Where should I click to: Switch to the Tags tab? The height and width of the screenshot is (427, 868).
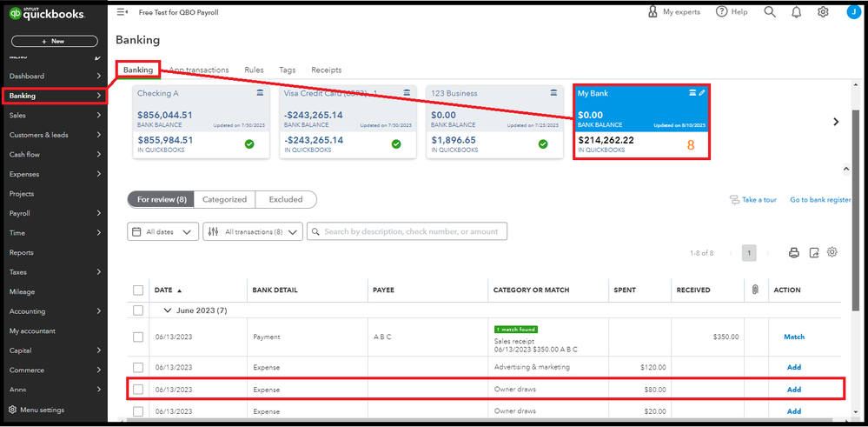pos(288,70)
